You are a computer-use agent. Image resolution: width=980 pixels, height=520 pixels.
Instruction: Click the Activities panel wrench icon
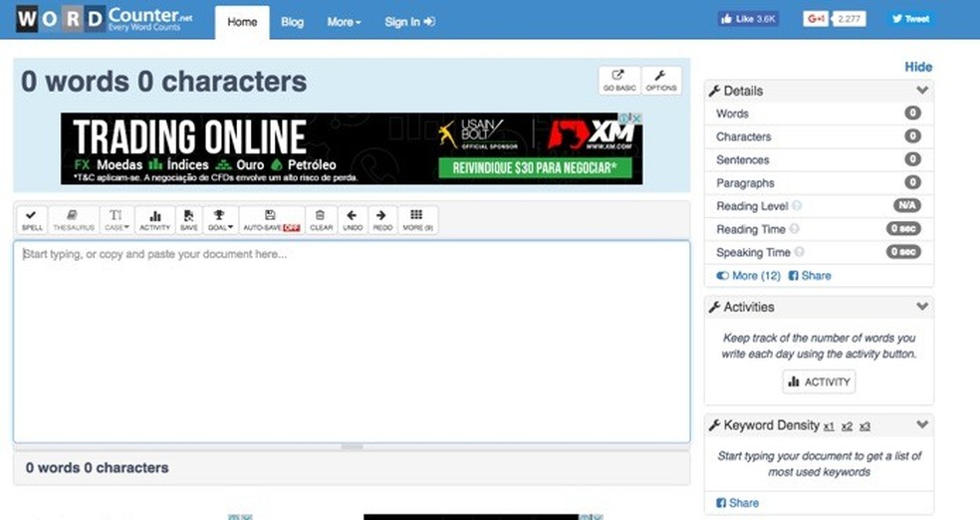(x=715, y=306)
